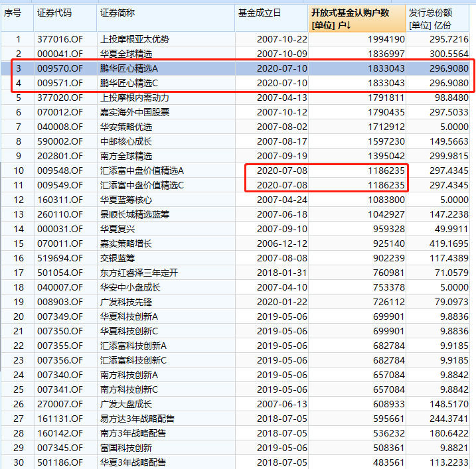Viewport: 476px width, 469px height.
Task: Select fund name 华安策略优选
Action: pos(126,127)
